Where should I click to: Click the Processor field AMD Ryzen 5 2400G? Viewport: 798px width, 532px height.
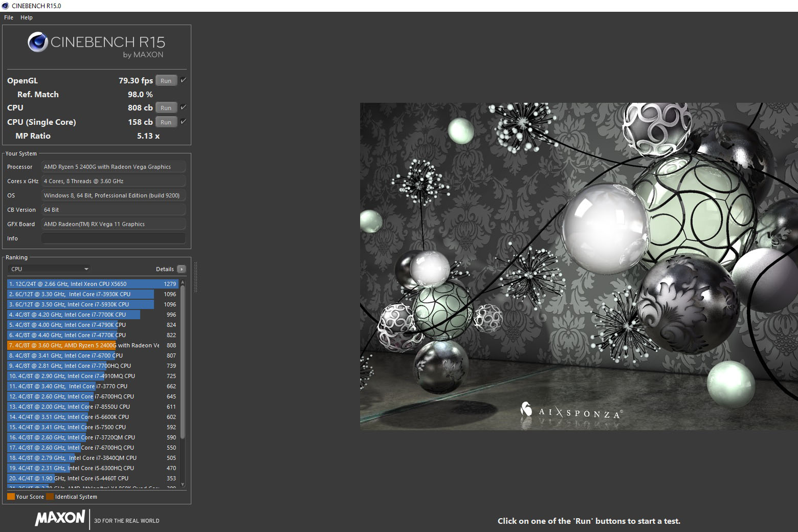pos(114,167)
